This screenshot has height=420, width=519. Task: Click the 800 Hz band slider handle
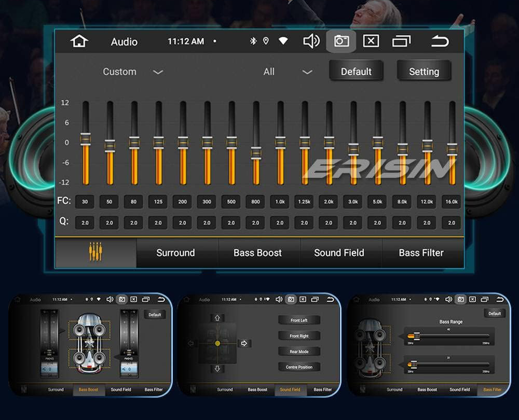point(256,152)
